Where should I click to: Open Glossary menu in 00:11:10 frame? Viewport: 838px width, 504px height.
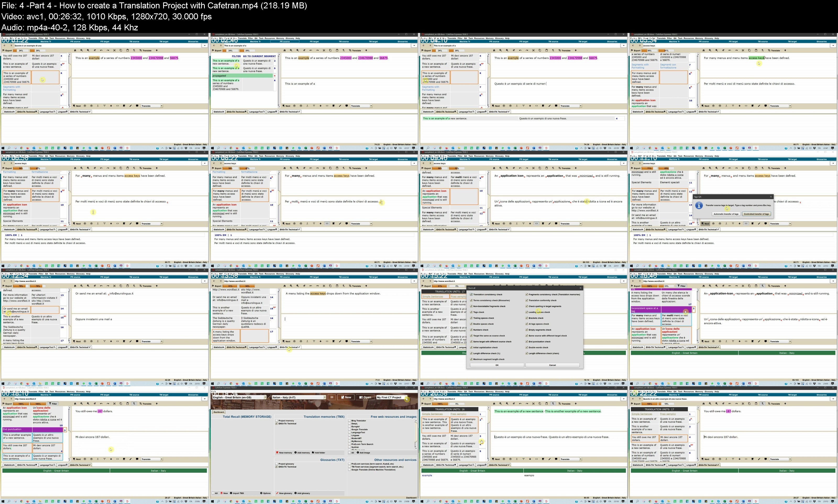coord(709,156)
